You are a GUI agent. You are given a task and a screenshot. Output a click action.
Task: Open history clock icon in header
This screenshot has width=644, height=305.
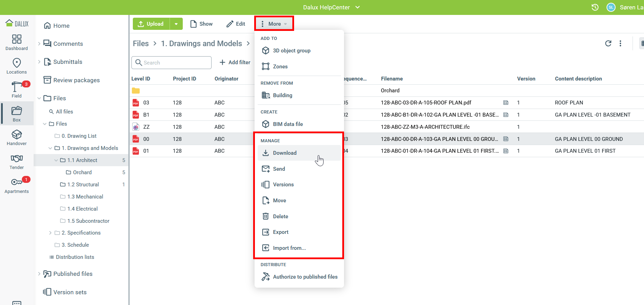(595, 7)
